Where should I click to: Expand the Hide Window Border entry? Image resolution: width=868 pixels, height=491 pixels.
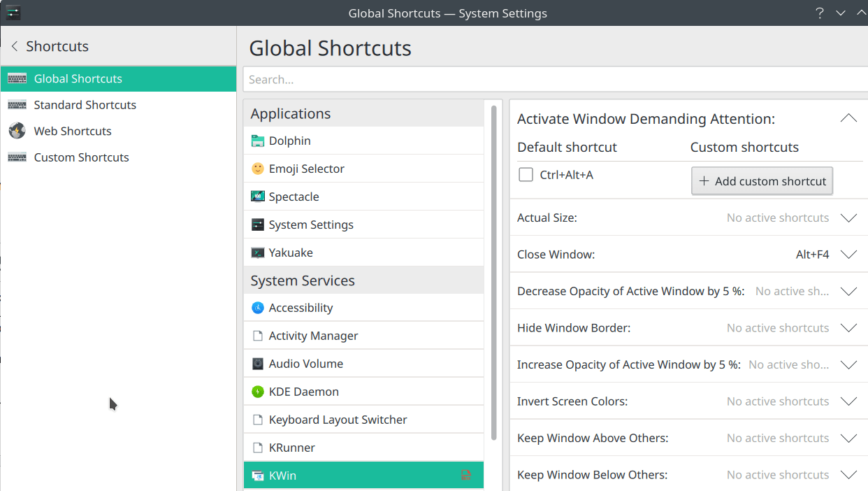[848, 328]
